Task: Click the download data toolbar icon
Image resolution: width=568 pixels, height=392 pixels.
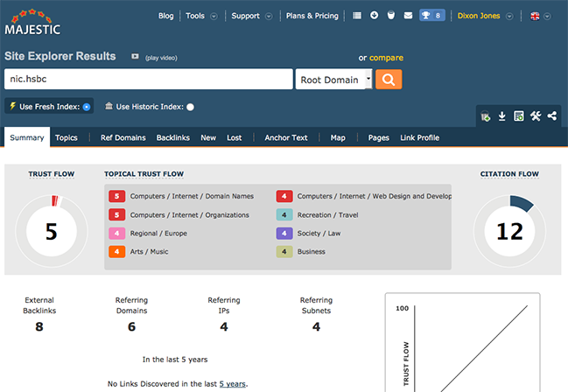Action: (501, 116)
